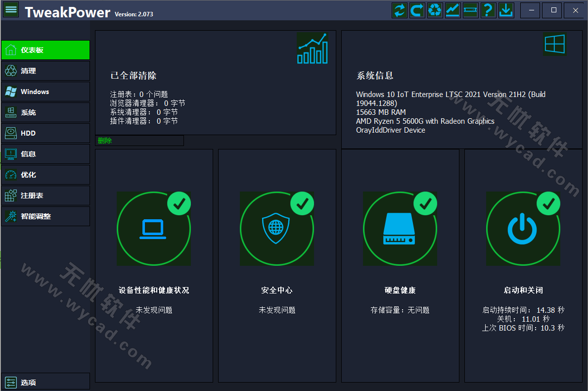Open the 清理 (Clean) sidebar section
588x391 pixels.
point(45,71)
